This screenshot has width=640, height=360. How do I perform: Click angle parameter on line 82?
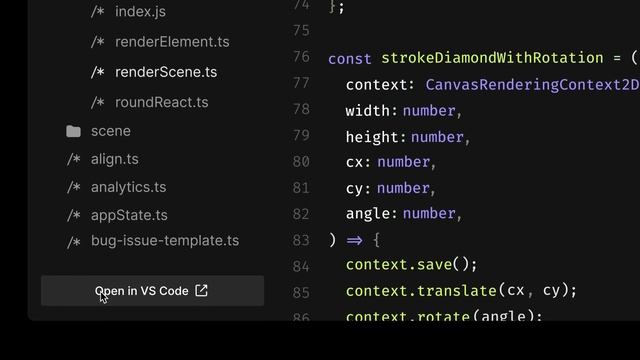coord(368,214)
